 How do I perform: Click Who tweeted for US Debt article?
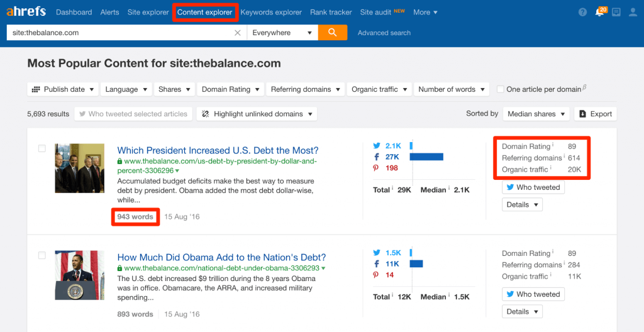[533, 187]
